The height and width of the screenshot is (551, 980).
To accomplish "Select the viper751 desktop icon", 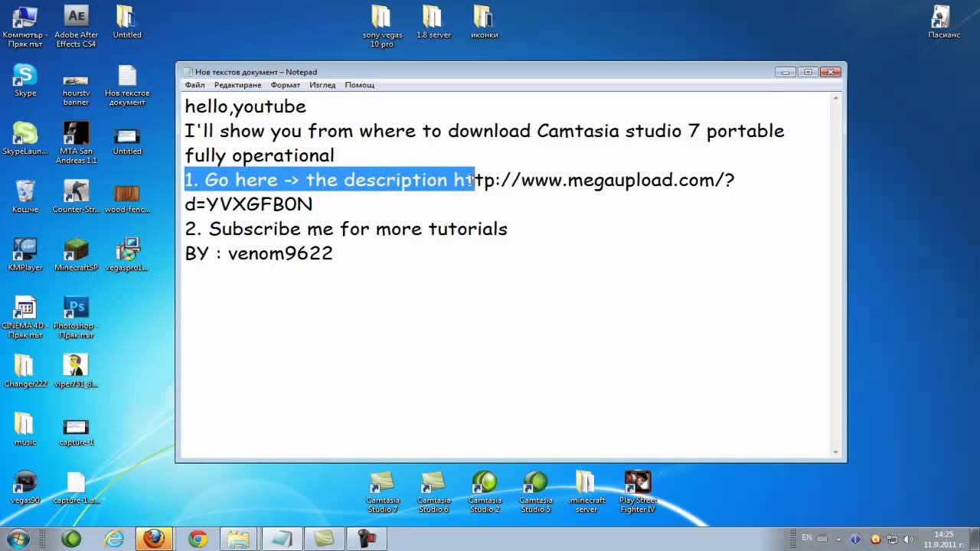I will 76,371.
